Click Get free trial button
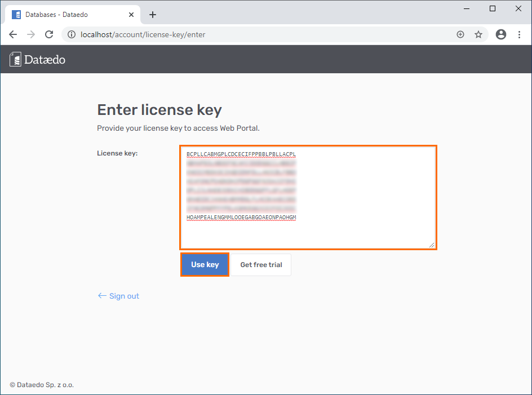The height and width of the screenshot is (395, 532). 261,265
